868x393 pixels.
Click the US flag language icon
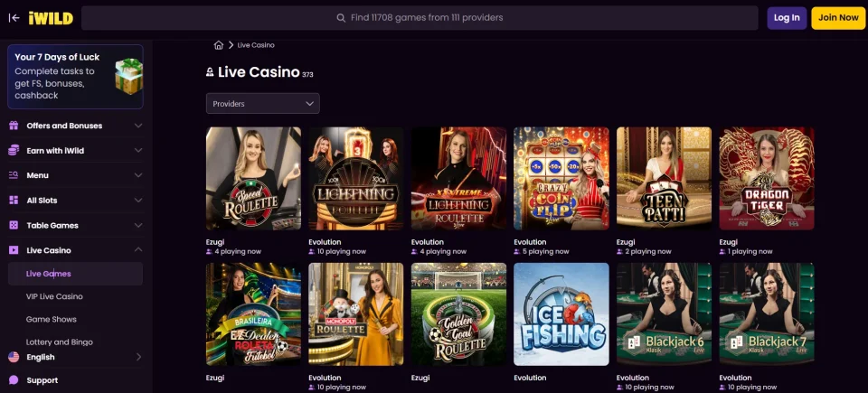click(14, 357)
